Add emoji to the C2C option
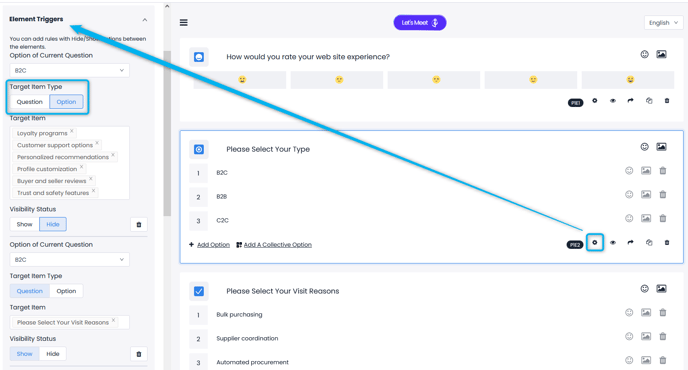This screenshot has width=688, height=370. [x=629, y=218]
